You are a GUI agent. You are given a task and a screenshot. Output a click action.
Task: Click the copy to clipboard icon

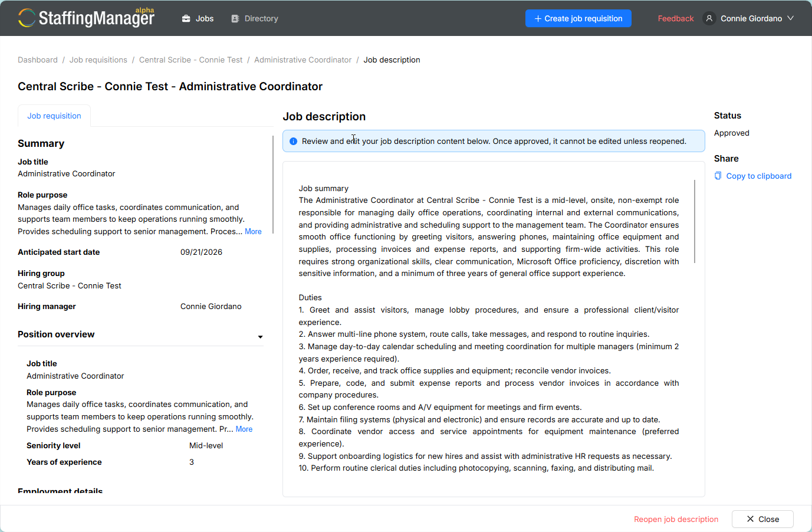(718, 176)
